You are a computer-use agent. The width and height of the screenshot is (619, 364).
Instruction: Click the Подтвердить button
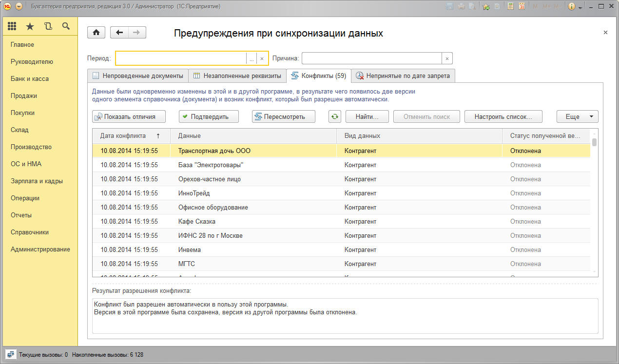click(x=210, y=116)
